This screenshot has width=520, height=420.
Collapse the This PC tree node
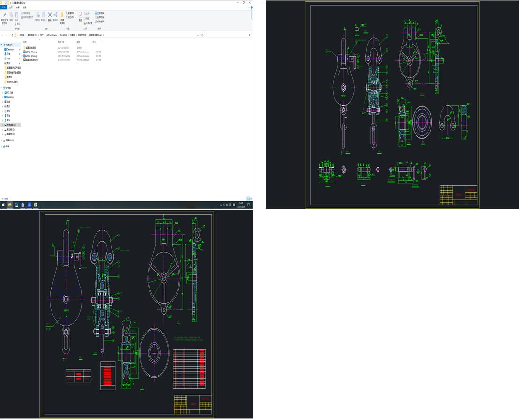(x=2, y=88)
